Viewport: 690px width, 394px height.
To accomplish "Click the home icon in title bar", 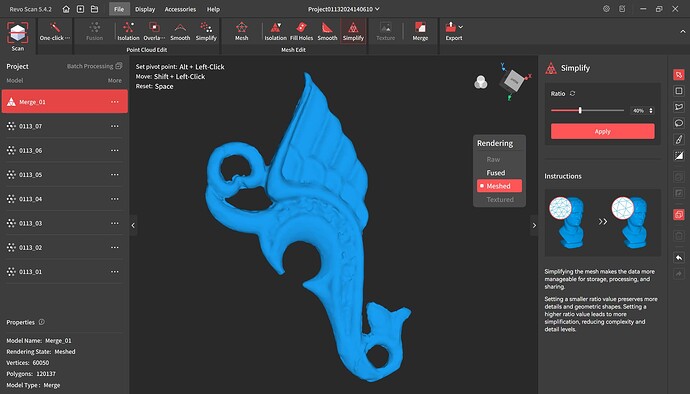I will tap(66, 9).
